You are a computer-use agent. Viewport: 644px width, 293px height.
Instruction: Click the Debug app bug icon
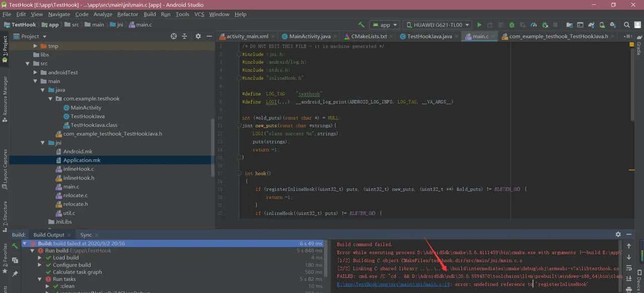click(512, 25)
